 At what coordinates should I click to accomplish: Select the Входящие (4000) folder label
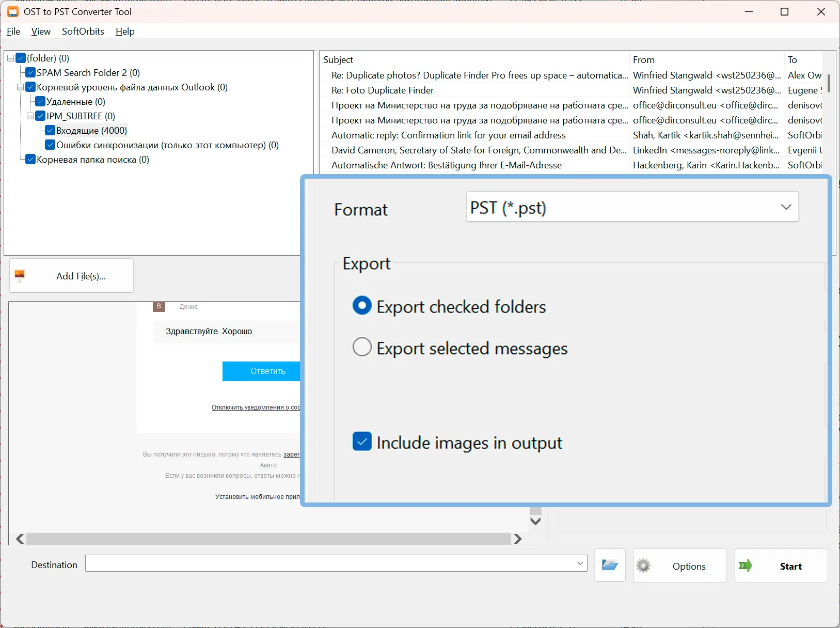pyautogui.click(x=91, y=131)
